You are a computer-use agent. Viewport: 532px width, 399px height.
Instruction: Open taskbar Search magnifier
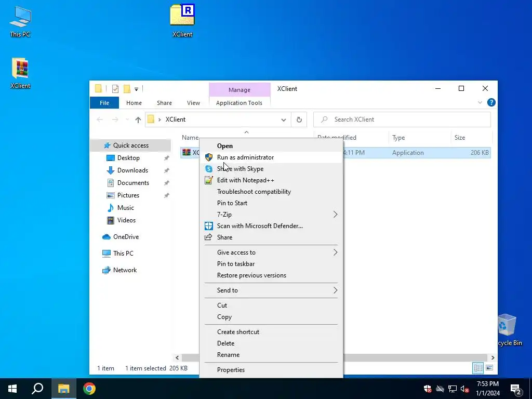click(x=37, y=389)
